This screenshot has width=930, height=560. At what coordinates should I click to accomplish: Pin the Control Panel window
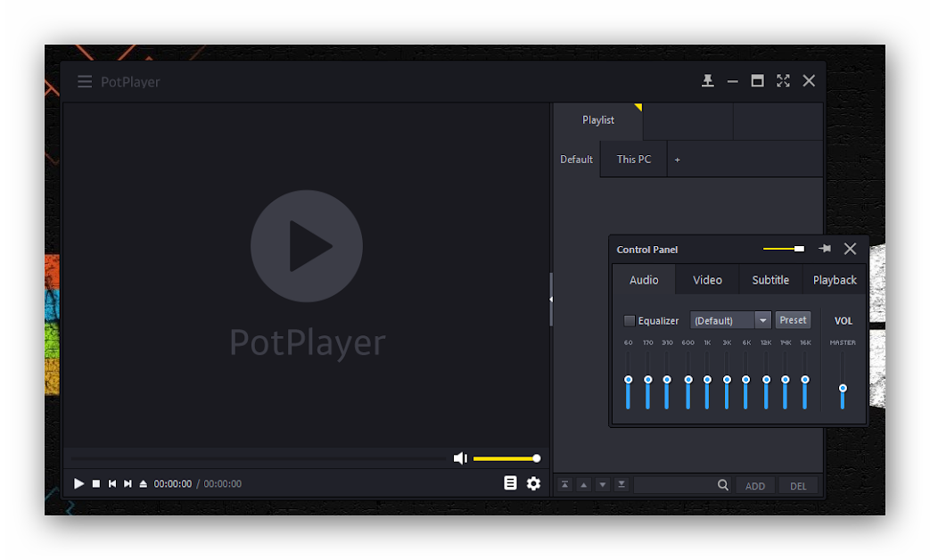[x=825, y=249]
